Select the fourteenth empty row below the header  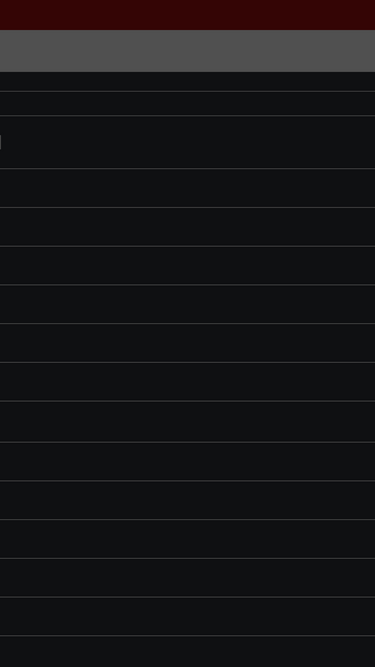188,578
